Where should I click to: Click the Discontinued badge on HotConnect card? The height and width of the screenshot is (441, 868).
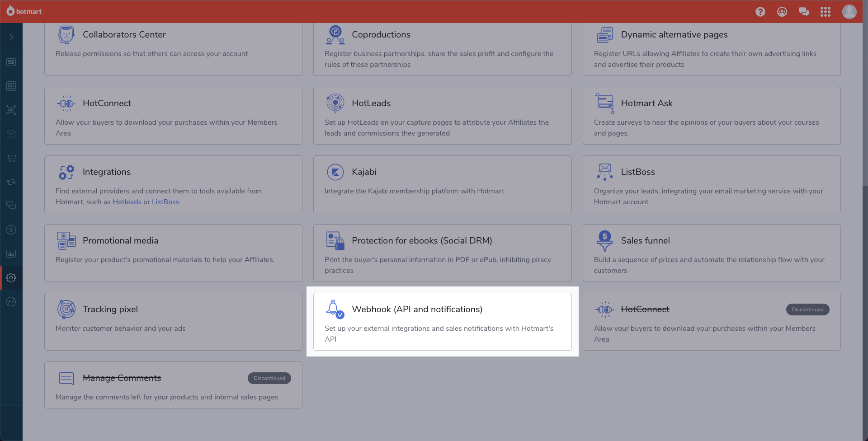[x=807, y=310]
